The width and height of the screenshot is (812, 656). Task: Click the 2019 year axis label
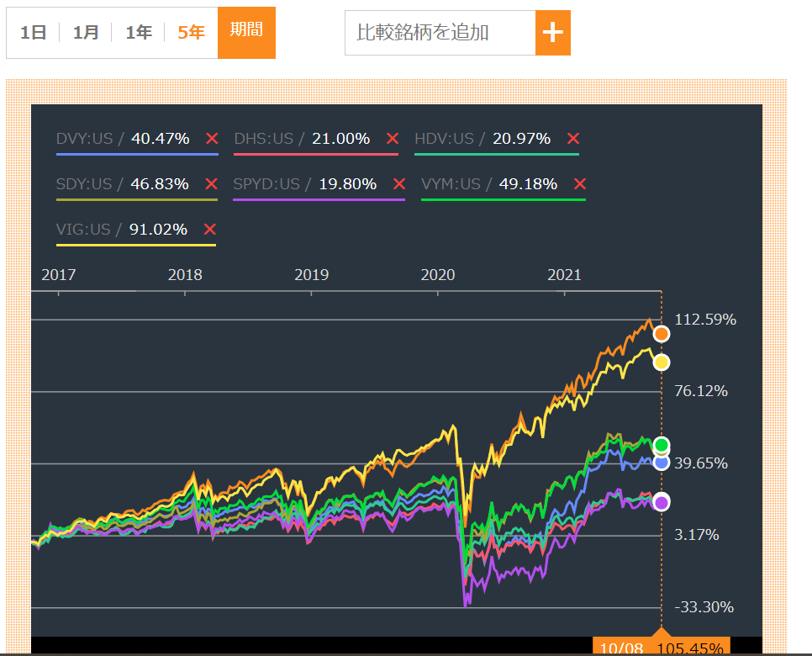click(x=311, y=275)
